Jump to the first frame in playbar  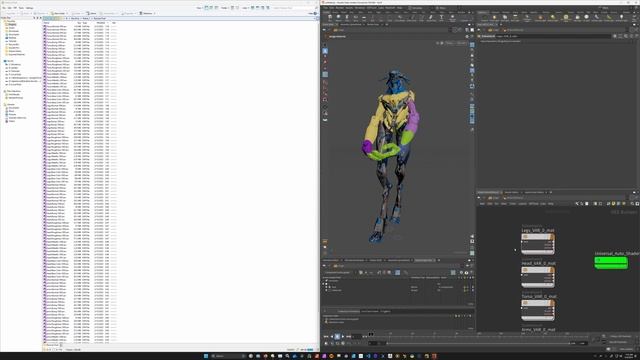[326, 336]
